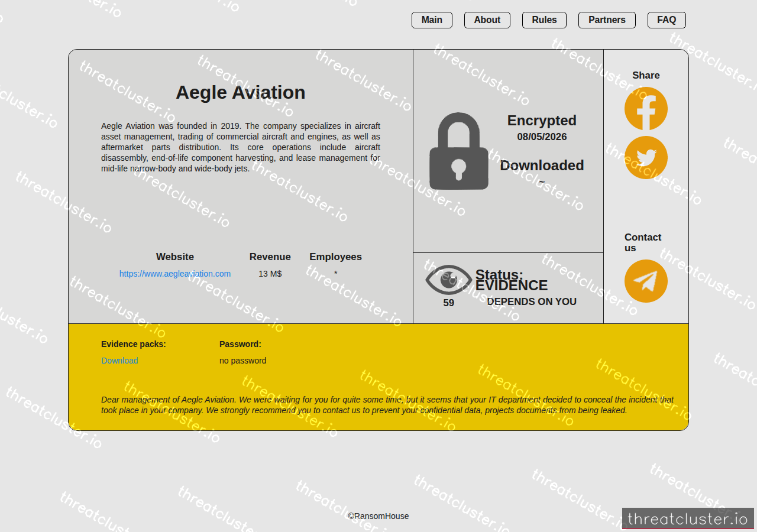Screen dimensions: 757x532
Task: Click the 'Website' column header
Action: pos(175,257)
